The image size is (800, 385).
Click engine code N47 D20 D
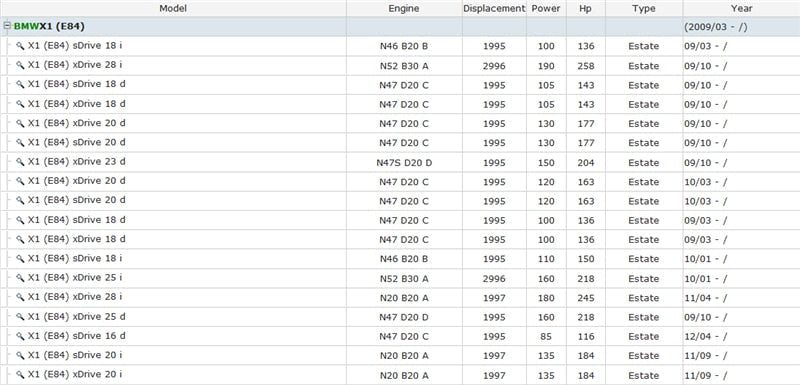tap(404, 317)
